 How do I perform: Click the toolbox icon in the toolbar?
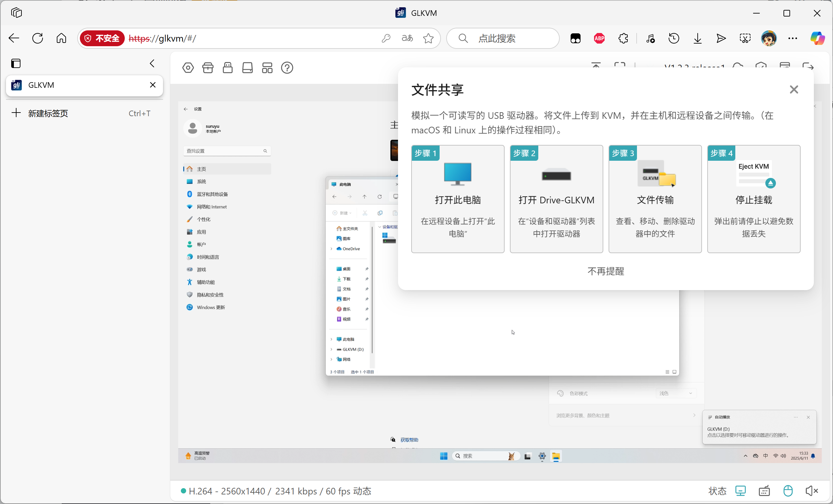point(208,68)
